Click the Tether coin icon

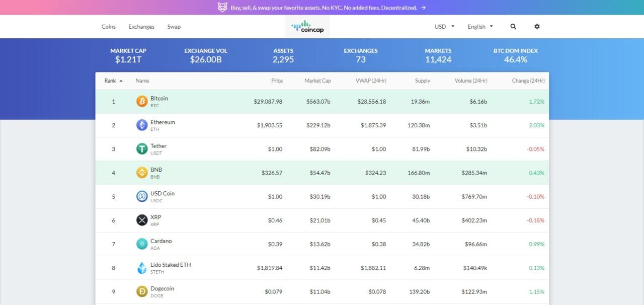tap(142, 149)
